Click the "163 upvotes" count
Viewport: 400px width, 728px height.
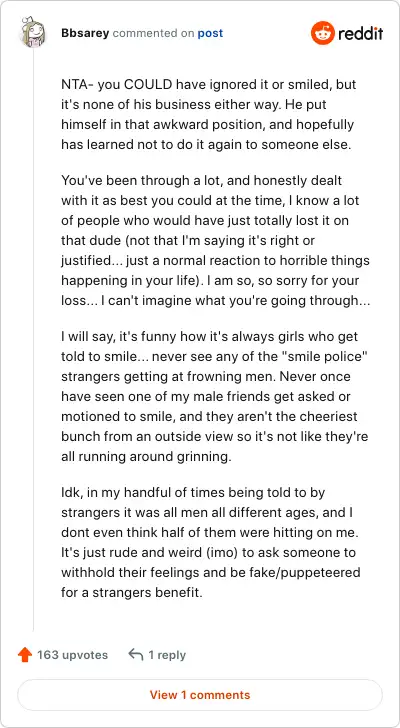click(72, 655)
